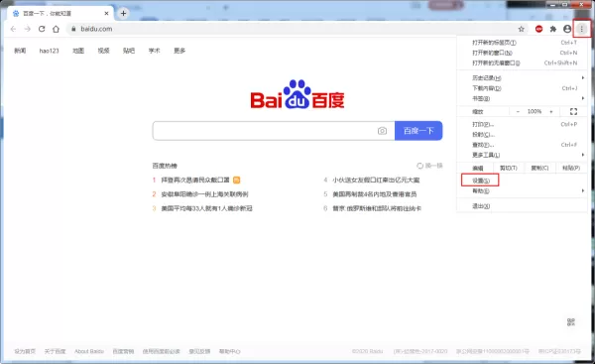The width and height of the screenshot is (595, 364).
Task: Open the 地图 navigation link
Action: (78, 51)
